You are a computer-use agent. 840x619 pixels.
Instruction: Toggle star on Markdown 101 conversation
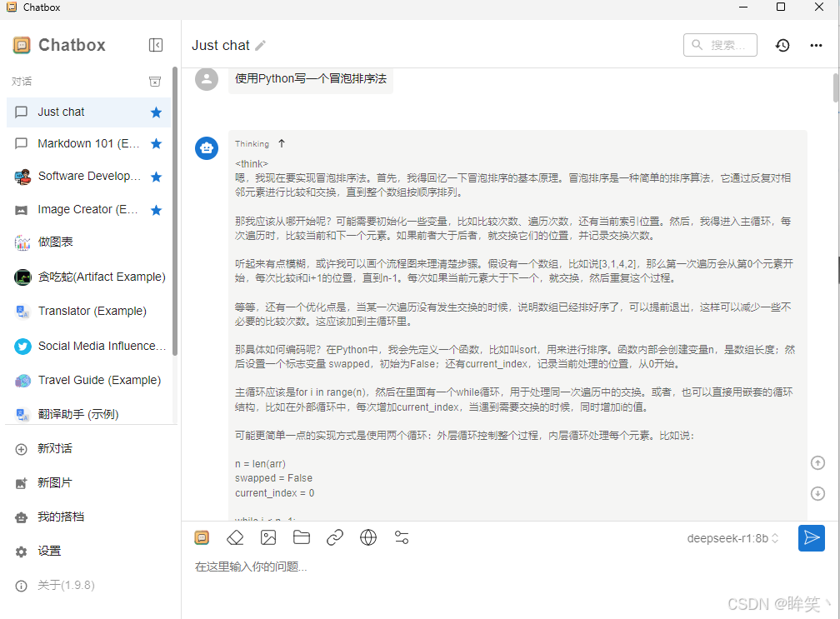coord(156,143)
